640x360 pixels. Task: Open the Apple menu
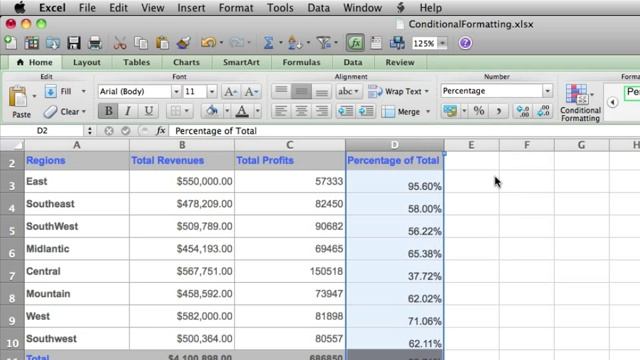(20, 7)
